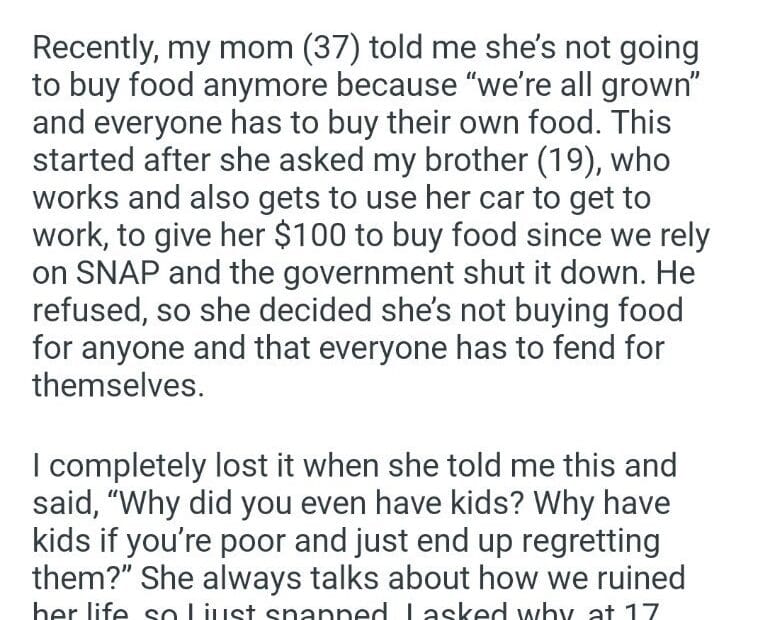
Task: Click the word "brother" in the post
Action: [x=473, y=160]
